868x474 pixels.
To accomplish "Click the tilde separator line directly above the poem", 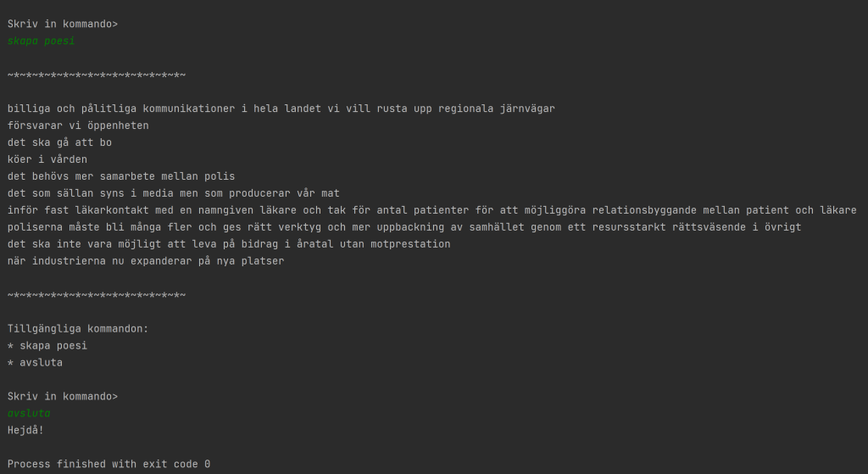I will click(x=96, y=75).
